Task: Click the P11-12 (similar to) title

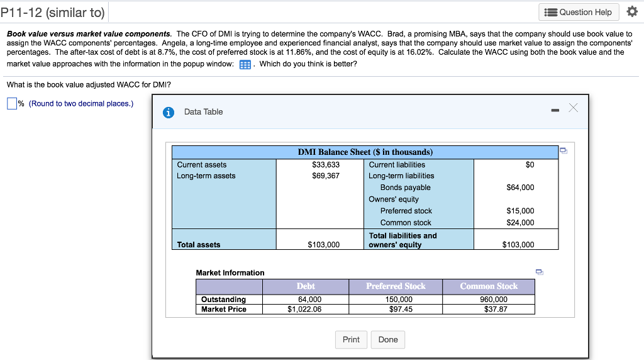Action: [53, 13]
